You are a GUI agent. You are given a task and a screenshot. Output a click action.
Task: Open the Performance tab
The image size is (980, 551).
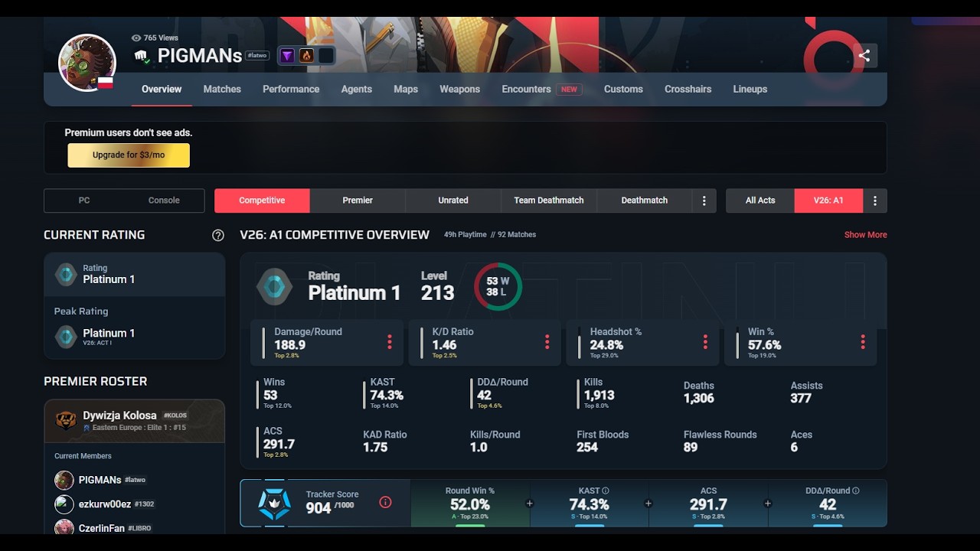tap(291, 89)
